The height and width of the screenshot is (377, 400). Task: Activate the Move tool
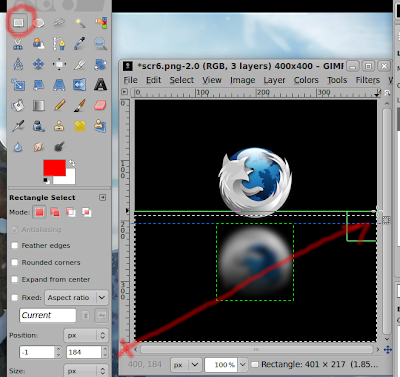point(39,64)
